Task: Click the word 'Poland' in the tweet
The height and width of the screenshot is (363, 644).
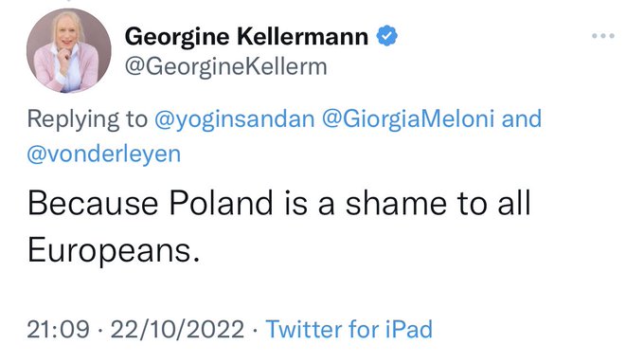Action: click(x=221, y=203)
